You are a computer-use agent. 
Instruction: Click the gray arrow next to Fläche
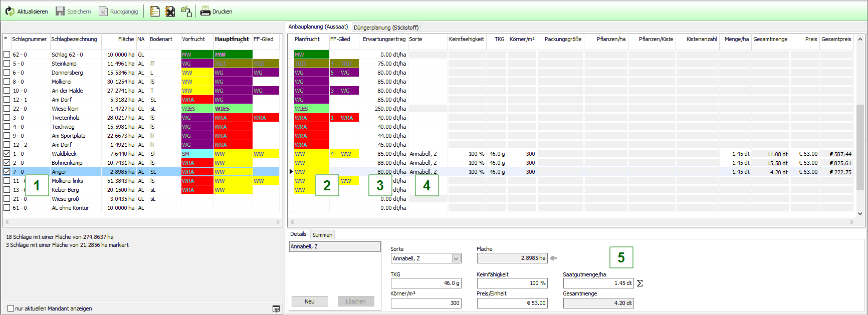(x=554, y=258)
